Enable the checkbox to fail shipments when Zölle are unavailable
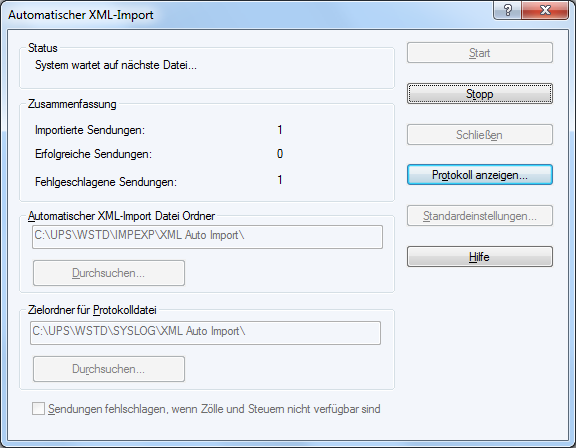The image size is (576, 448). (38, 409)
